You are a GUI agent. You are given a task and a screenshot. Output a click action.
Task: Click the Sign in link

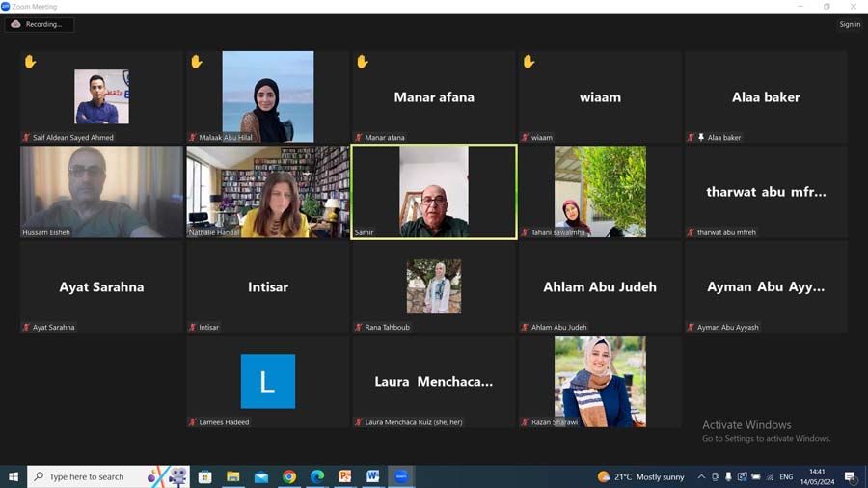coord(849,24)
